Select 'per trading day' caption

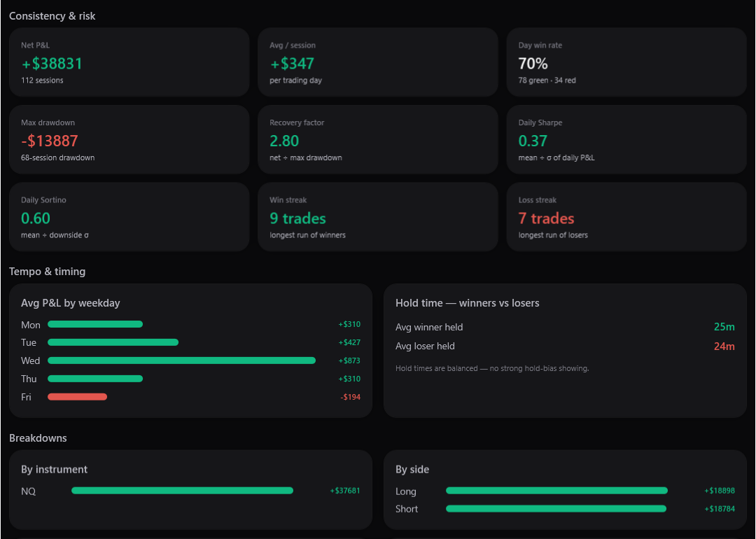[x=295, y=80]
